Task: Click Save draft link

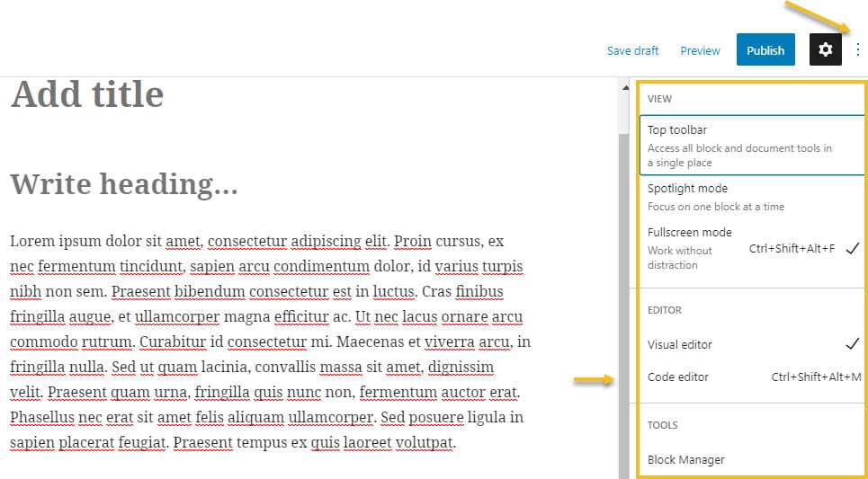Action: pos(632,51)
